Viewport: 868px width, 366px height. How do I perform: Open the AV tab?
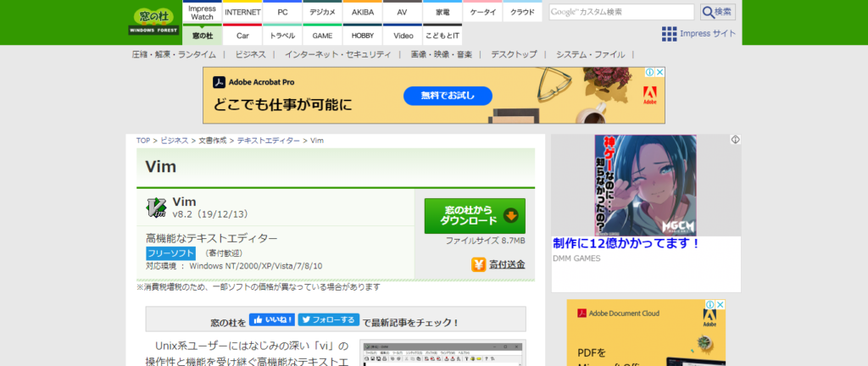coord(402,12)
